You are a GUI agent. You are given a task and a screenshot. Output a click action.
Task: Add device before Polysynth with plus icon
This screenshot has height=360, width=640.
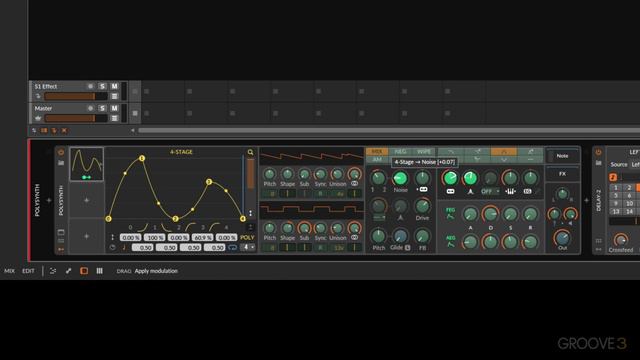(49, 200)
